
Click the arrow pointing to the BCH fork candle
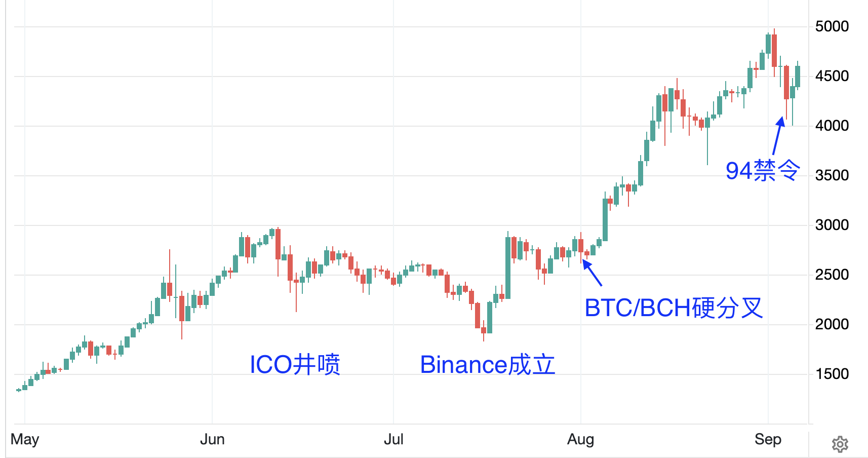pos(592,273)
